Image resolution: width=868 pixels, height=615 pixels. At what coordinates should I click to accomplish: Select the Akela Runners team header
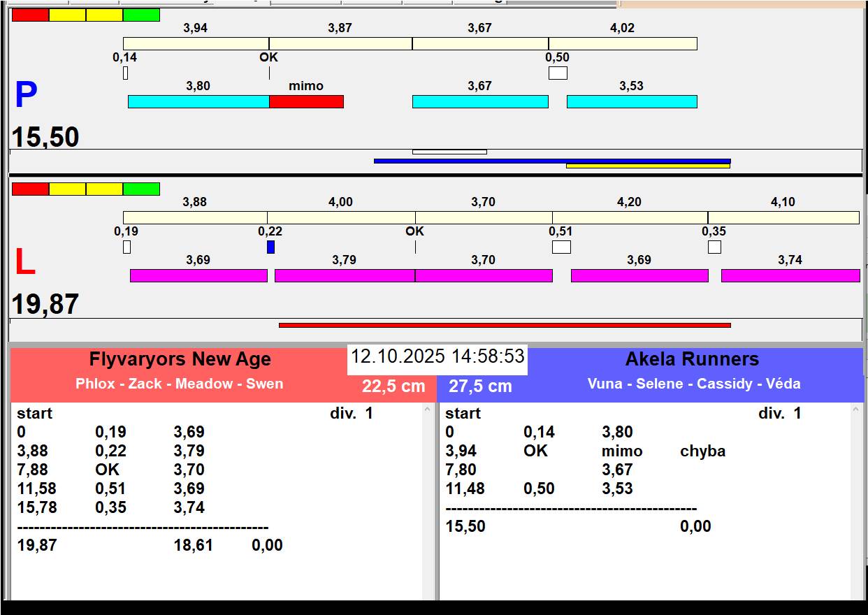692,360
